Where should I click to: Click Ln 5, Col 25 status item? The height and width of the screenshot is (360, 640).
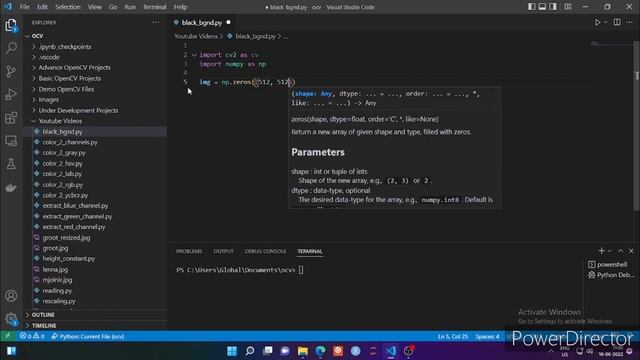pyautogui.click(x=453, y=336)
